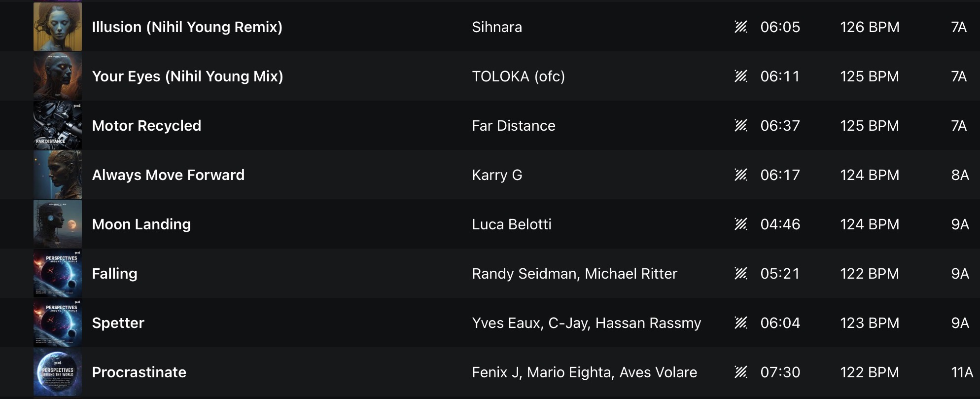Click the striped icon in Motor Recycled row
Viewport: 980px width, 399px height.
tap(740, 126)
